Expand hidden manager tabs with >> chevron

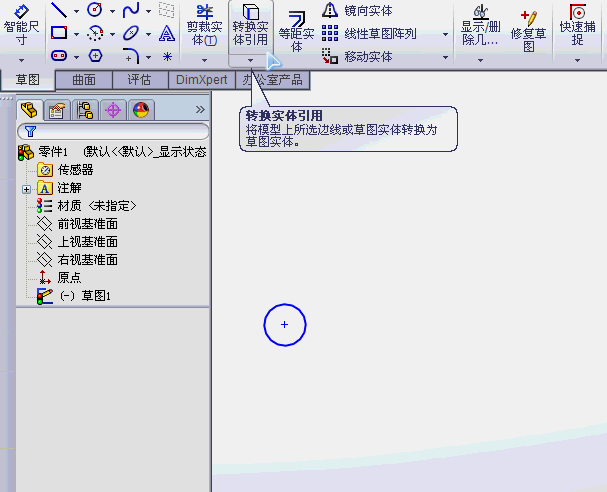click(x=200, y=110)
